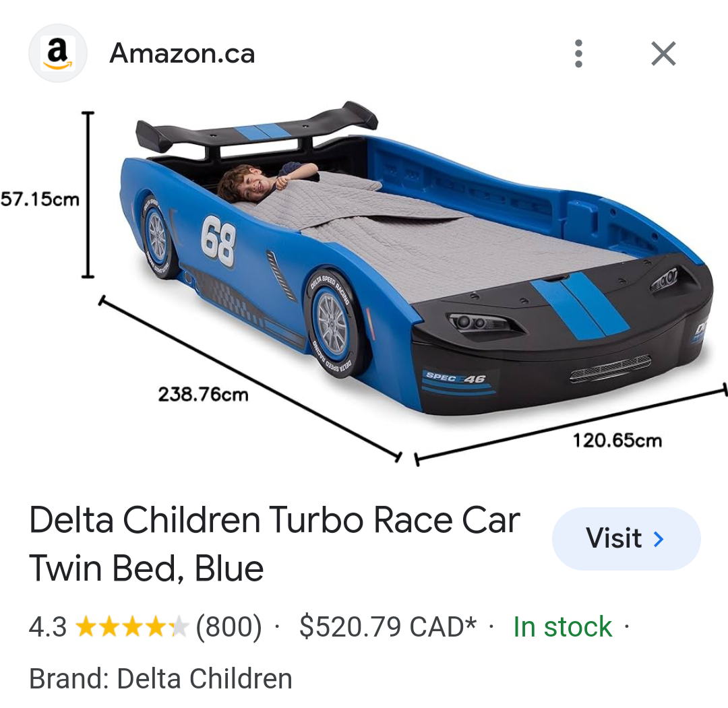Click the $520.79 CAD price
Image resolution: width=728 pixels, height=708 pixels.
click(388, 626)
